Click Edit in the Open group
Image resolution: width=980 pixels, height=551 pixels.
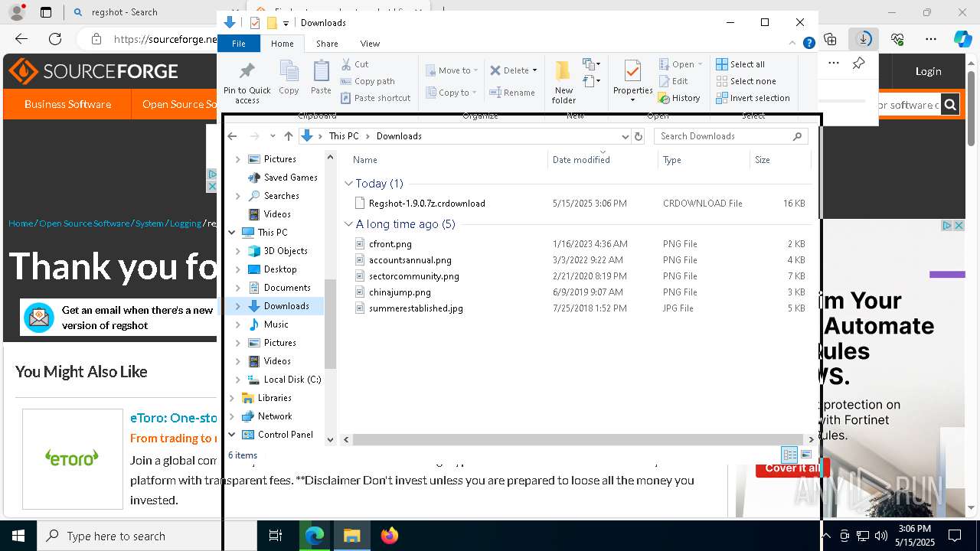pyautogui.click(x=673, y=81)
